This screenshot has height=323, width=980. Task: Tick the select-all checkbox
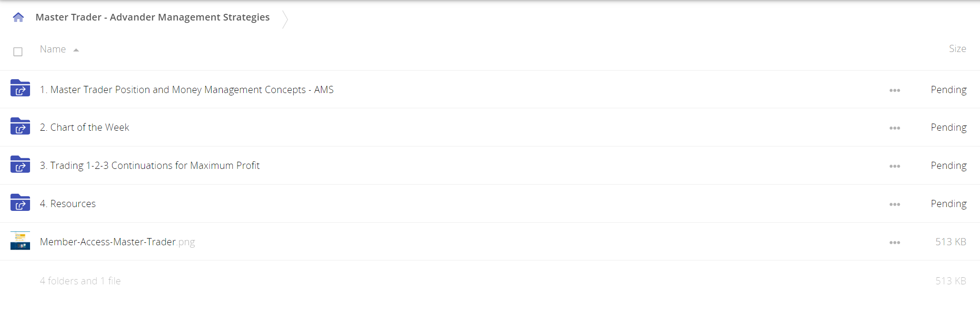click(x=18, y=52)
